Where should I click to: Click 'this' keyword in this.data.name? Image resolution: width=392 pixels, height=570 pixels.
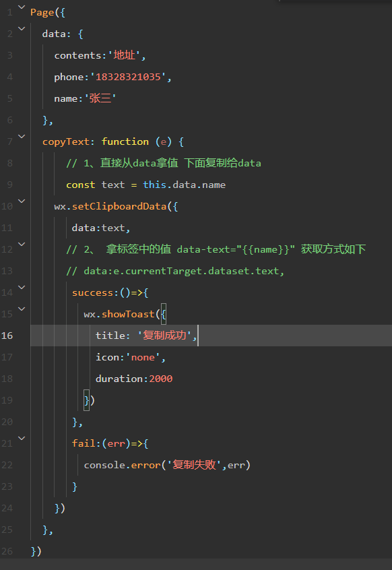point(154,185)
